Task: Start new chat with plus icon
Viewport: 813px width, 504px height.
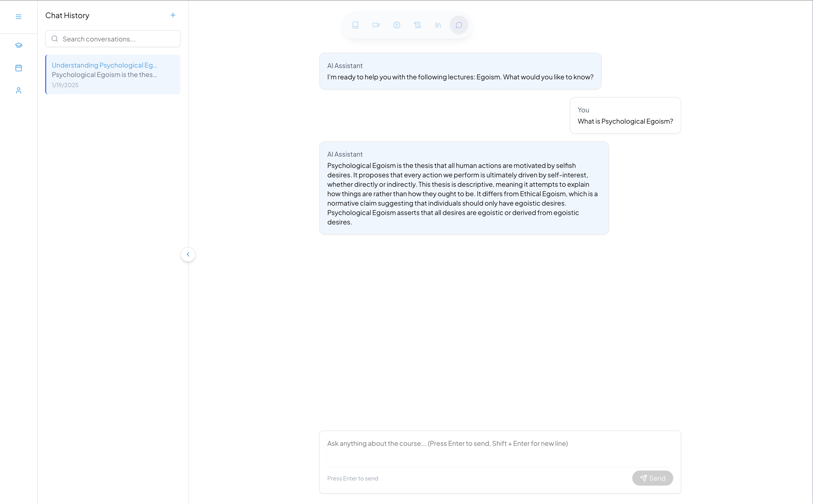Action: coord(173,15)
